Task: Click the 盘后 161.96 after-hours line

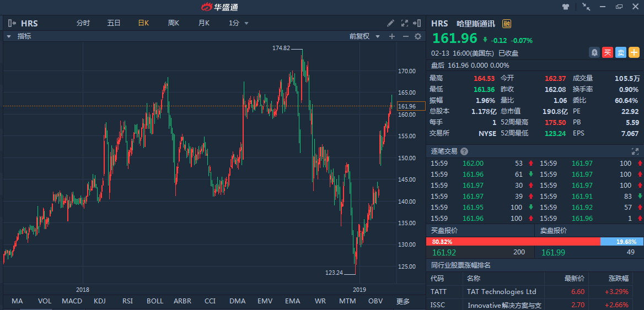Action: (470, 65)
